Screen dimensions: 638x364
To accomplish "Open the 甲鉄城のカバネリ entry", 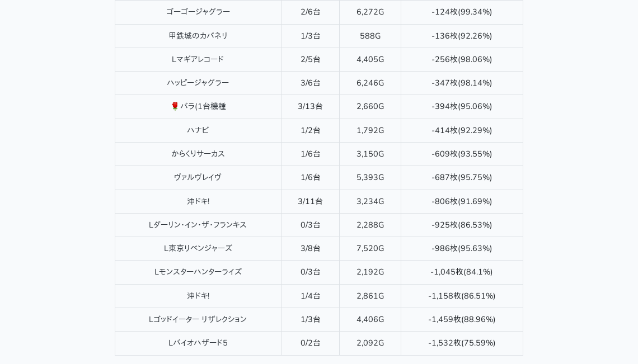I will pyautogui.click(x=198, y=36).
